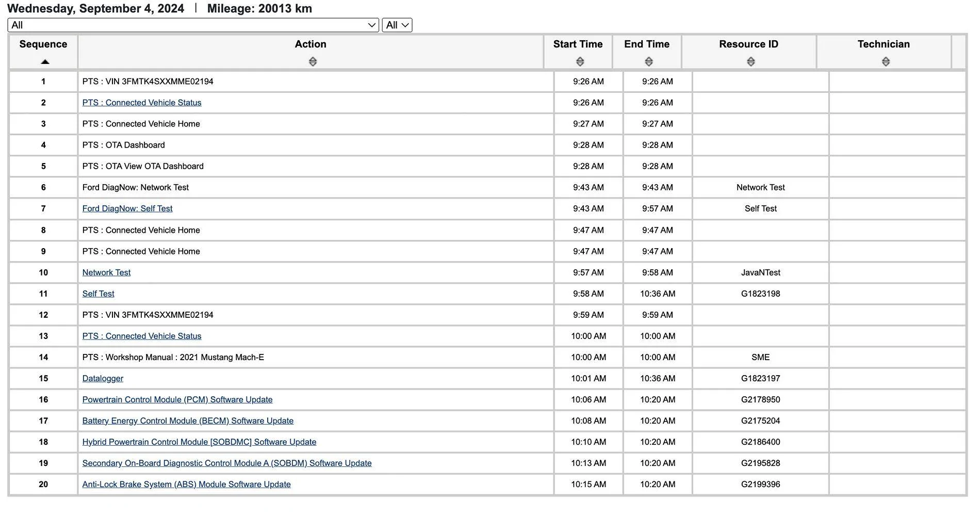This screenshot has height=517, width=980.
Task: Open the Network Test link in row 10
Action: (x=106, y=272)
